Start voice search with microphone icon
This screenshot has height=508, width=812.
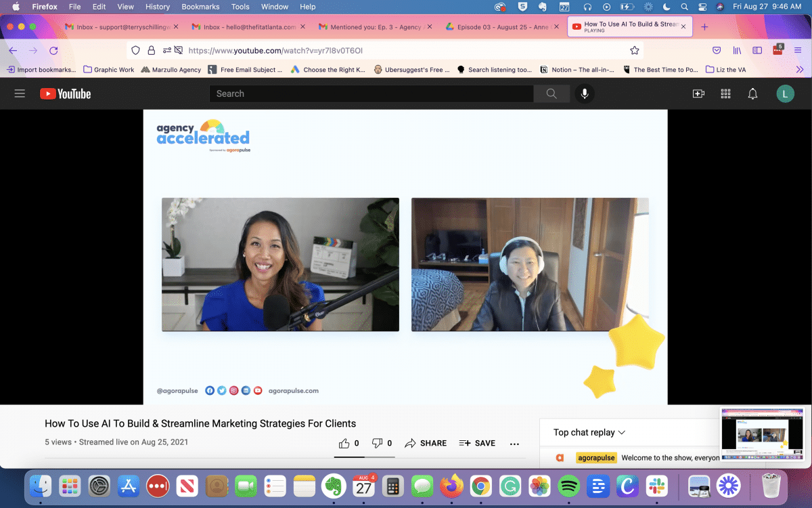click(584, 93)
